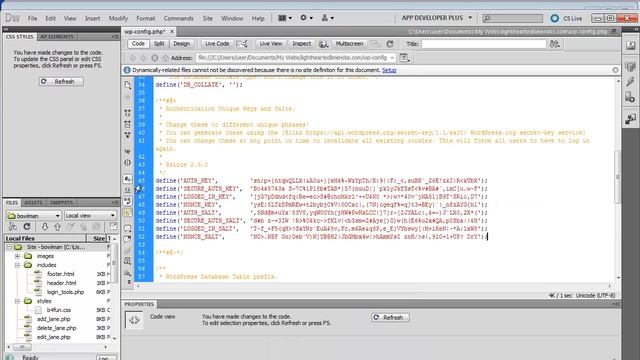Switch to Design view
Image resolution: width=640 pixels, height=360 pixels.
[181, 44]
